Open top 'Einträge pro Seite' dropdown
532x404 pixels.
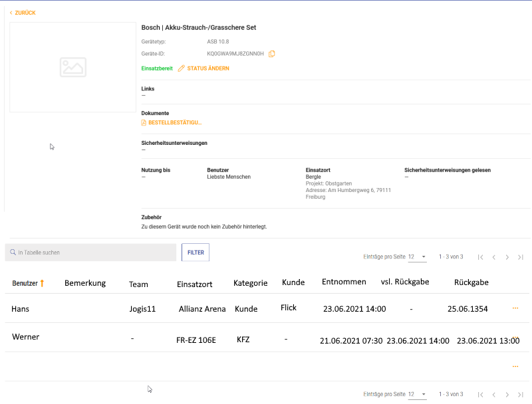pos(417,257)
